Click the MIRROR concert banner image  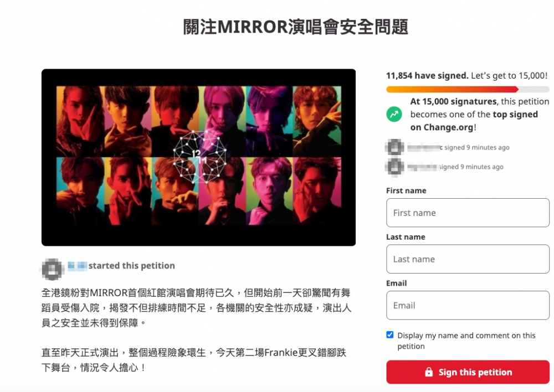198,157
